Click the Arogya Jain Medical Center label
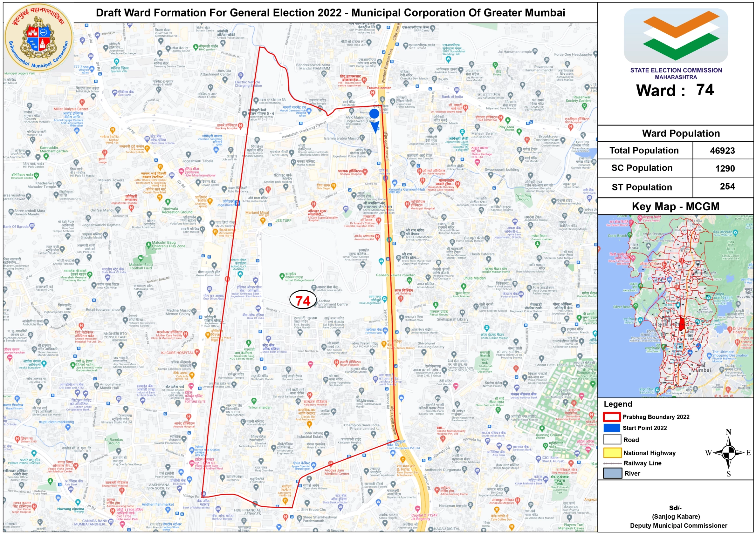This screenshot has height=534, width=756. (x=336, y=472)
